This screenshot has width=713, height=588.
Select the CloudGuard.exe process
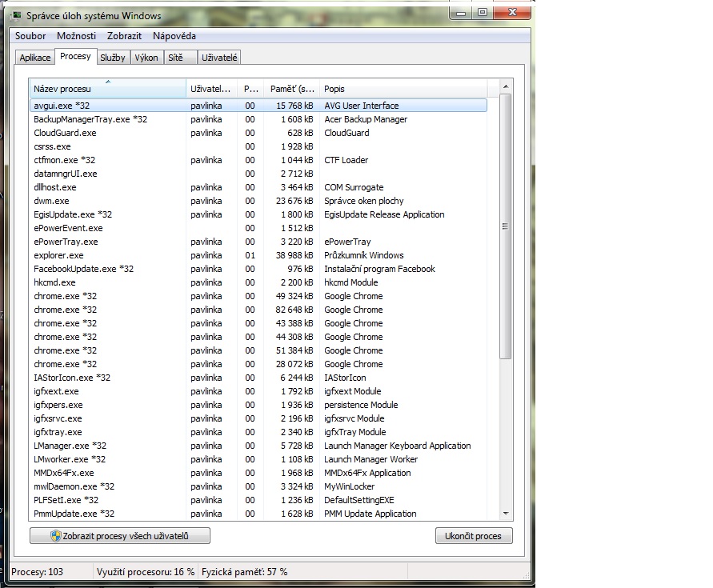point(258,133)
